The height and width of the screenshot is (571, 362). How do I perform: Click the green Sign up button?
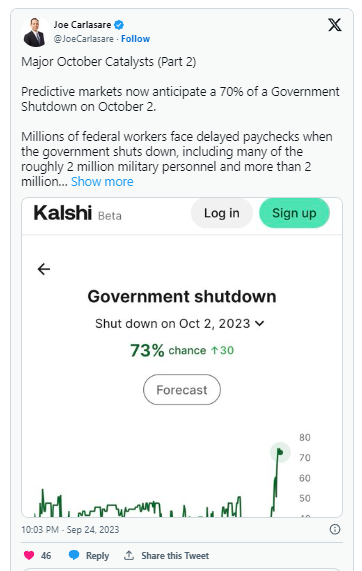[x=294, y=213]
